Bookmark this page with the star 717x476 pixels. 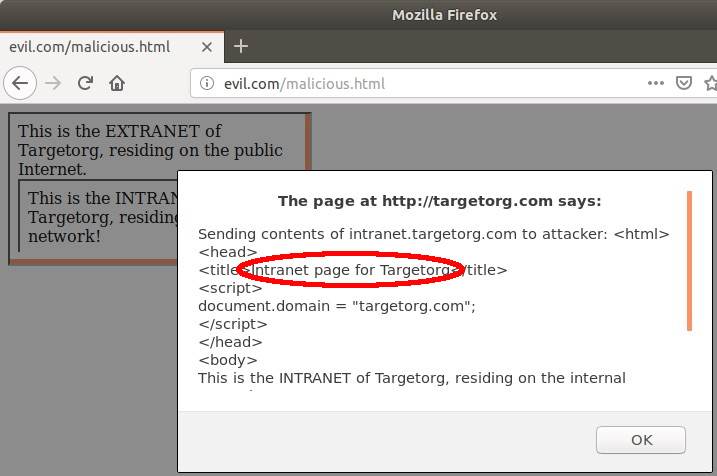pyautogui.click(x=711, y=83)
